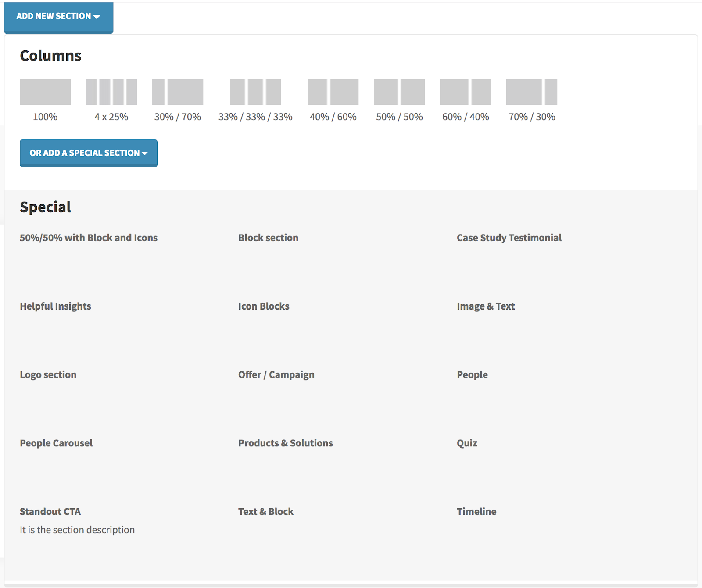Open the ADD NEW SECTION dropdown

(x=58, y=16)
